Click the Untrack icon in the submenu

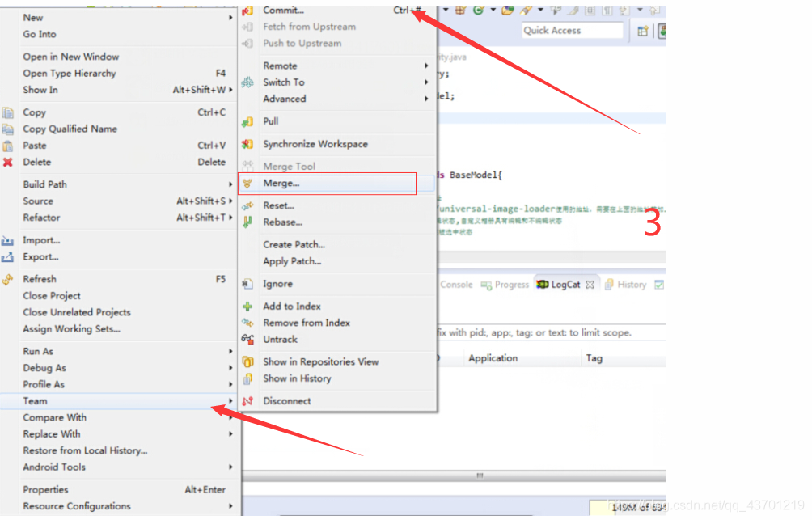[x=247, y=340]
